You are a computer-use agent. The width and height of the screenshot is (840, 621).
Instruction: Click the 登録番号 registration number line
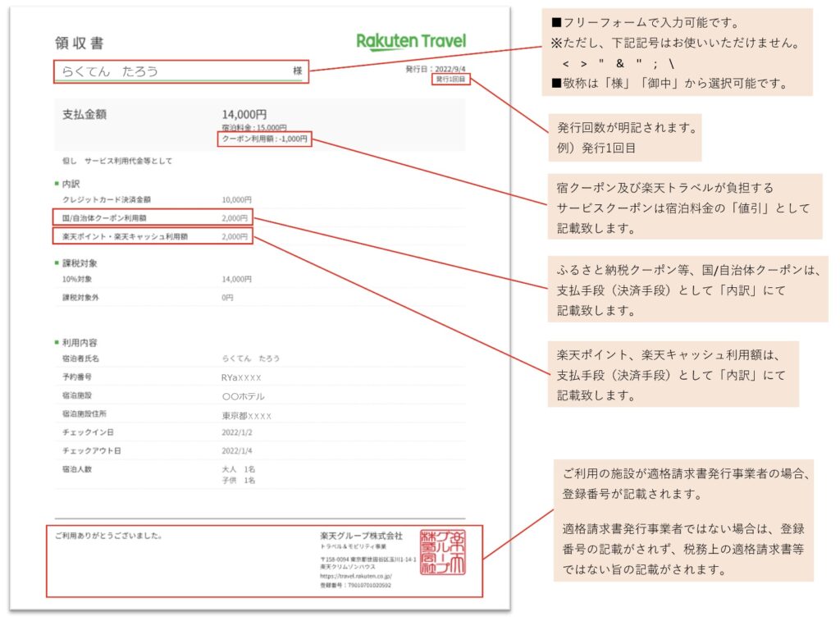tap(355, 586)
